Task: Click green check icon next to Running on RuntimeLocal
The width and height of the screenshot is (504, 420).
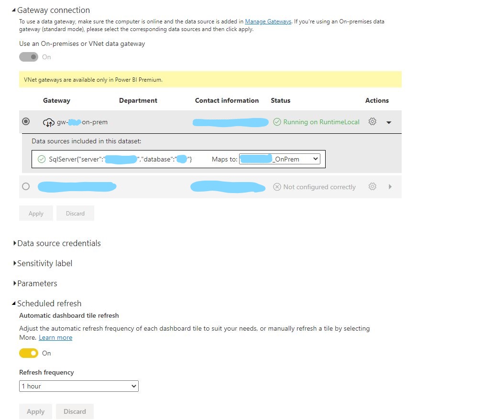Action: coord(277,122)
